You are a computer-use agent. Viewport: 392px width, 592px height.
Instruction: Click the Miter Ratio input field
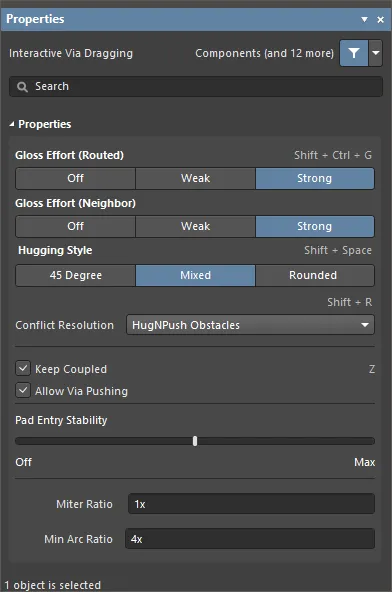click(x=252, y=504)
